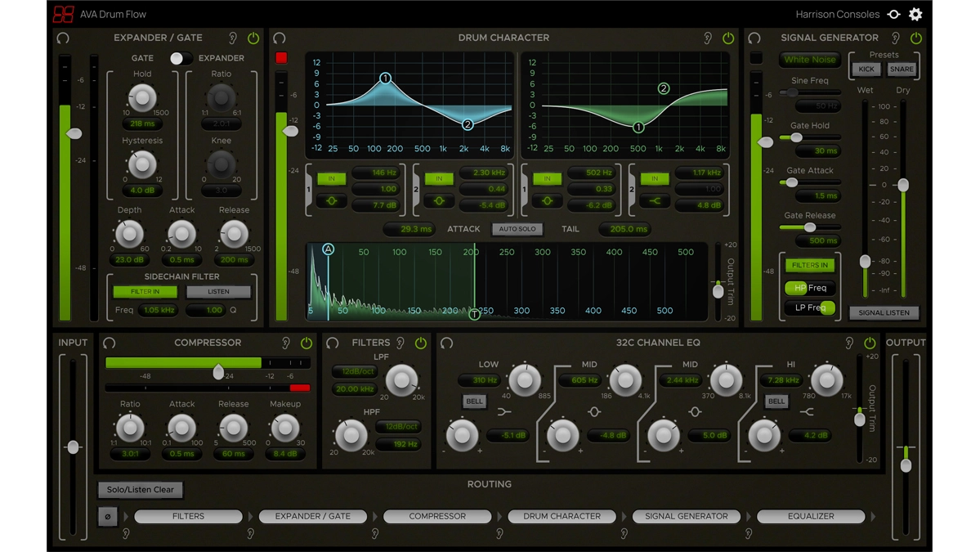The image size is (980, 552).
Task: Load the SNARE preset
Action: coord(902,70)
